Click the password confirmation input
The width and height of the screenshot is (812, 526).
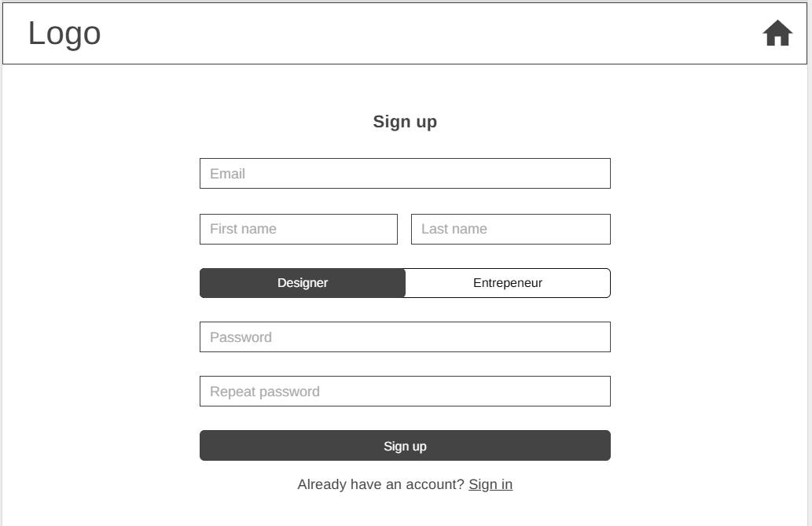[405, 392]
